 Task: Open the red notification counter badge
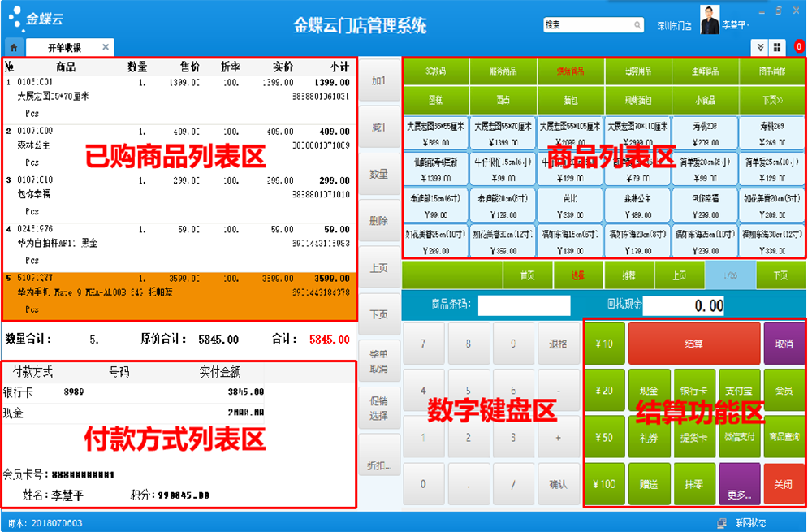(799, 46)
